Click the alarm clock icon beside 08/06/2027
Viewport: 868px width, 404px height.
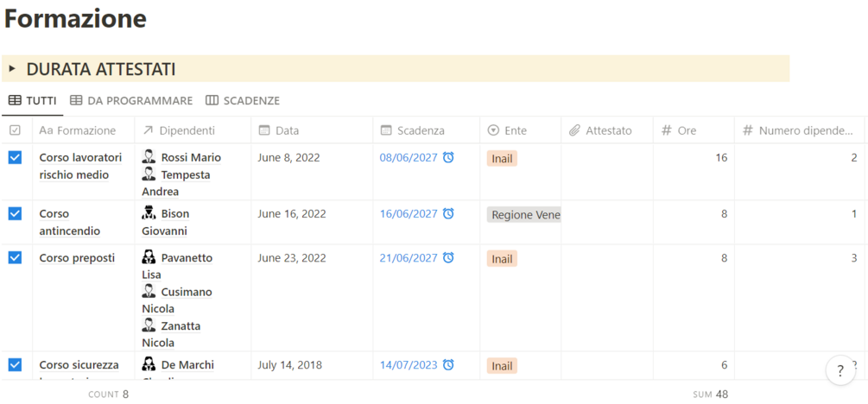pos(448,157)
